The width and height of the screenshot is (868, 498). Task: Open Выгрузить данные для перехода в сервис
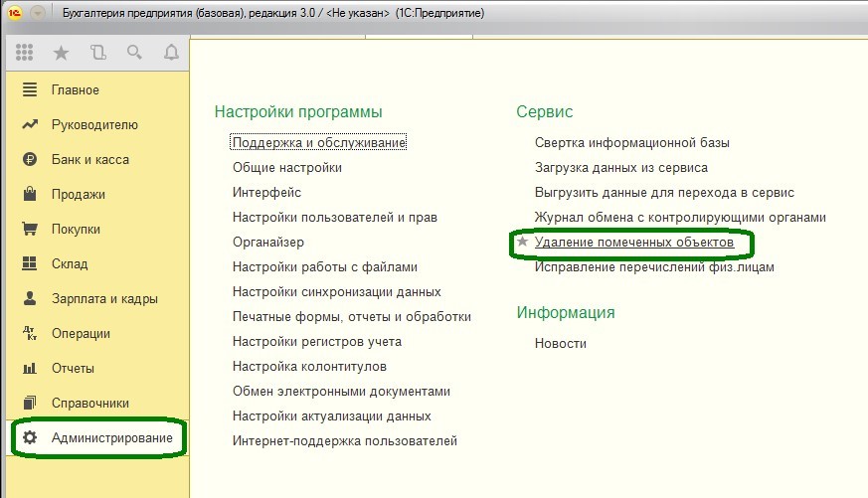[x=664, y=192]
